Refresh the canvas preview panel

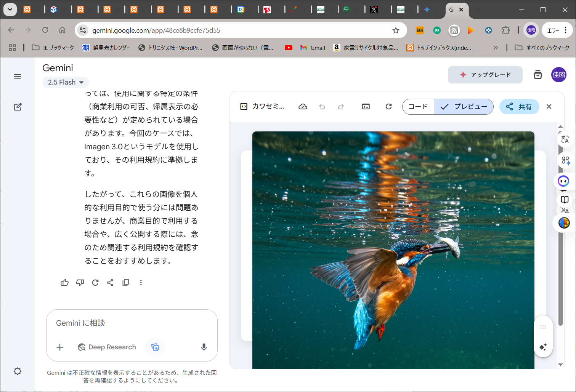point(388,107)
